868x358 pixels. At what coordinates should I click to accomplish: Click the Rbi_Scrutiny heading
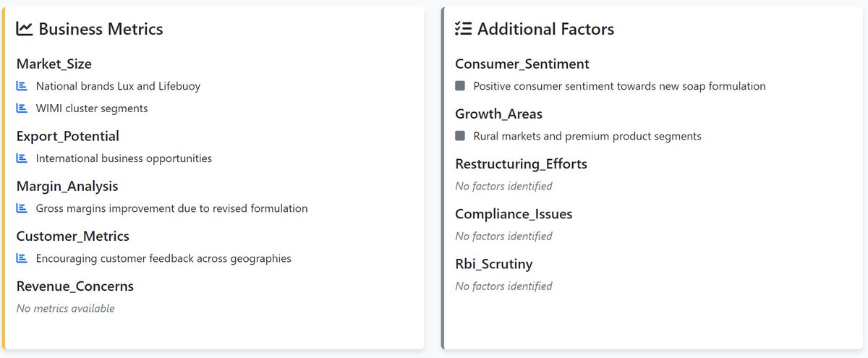(x=494, y=264)
